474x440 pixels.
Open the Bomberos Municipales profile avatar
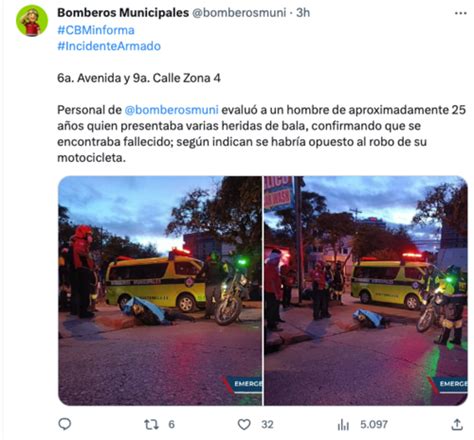pyautogui.click(x=32, y=20)
